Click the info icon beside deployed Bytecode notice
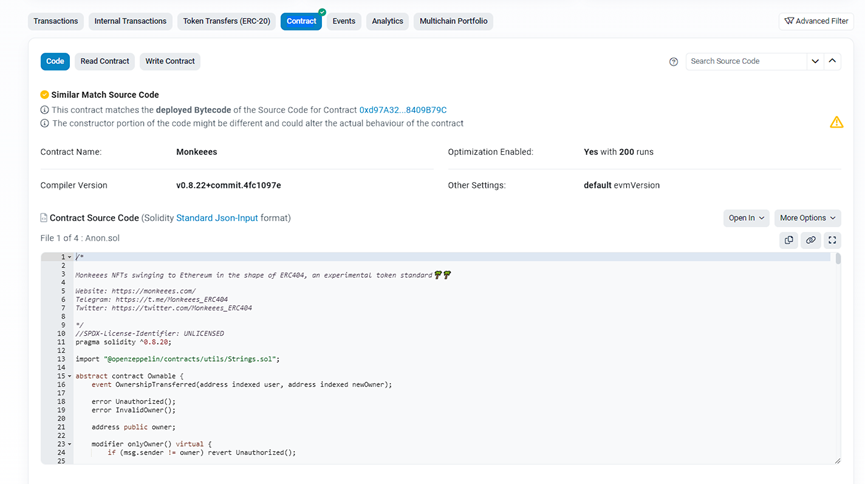This screenshot has height=484, width=865. point(45,110)
